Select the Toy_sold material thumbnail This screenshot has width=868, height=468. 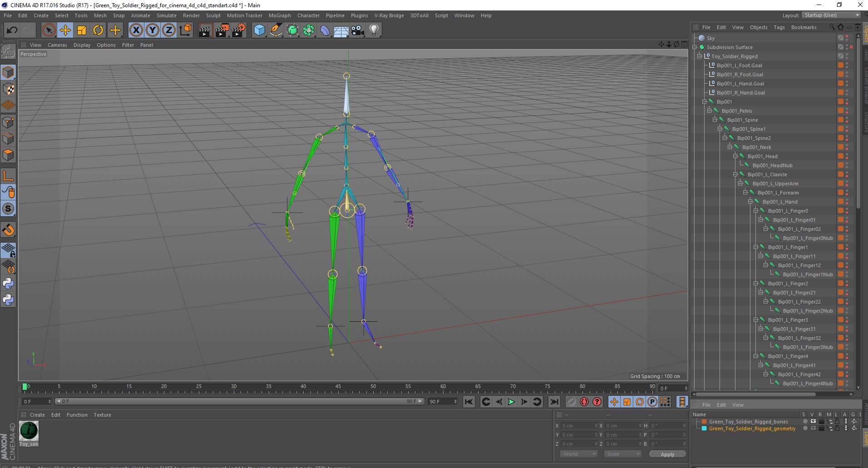[x=29, y=431]
